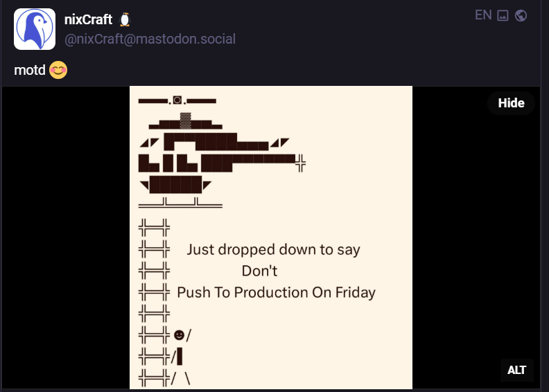Viewport: 549px width, 392px height.
Task: Click the globe public visibility icon
Action: click(x=521, y=15)
